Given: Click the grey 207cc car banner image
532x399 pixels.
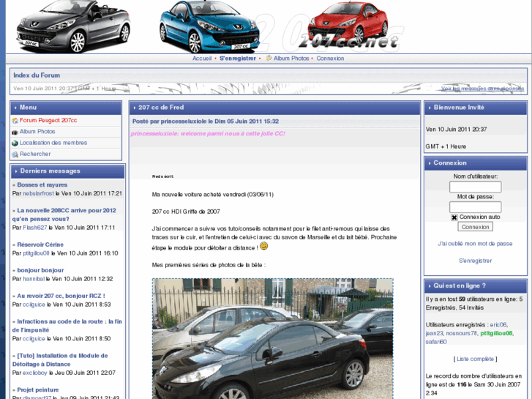Looking at the screenshot, I should click(x=73, y=26).
